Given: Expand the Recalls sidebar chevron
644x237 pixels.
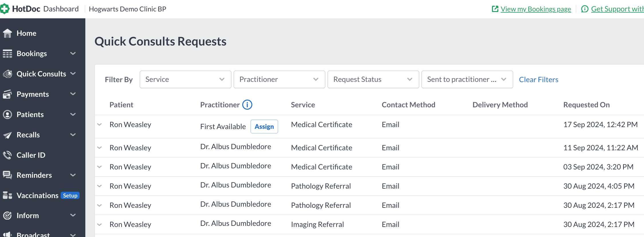Looking at the screenshot, I should point(73,135).
